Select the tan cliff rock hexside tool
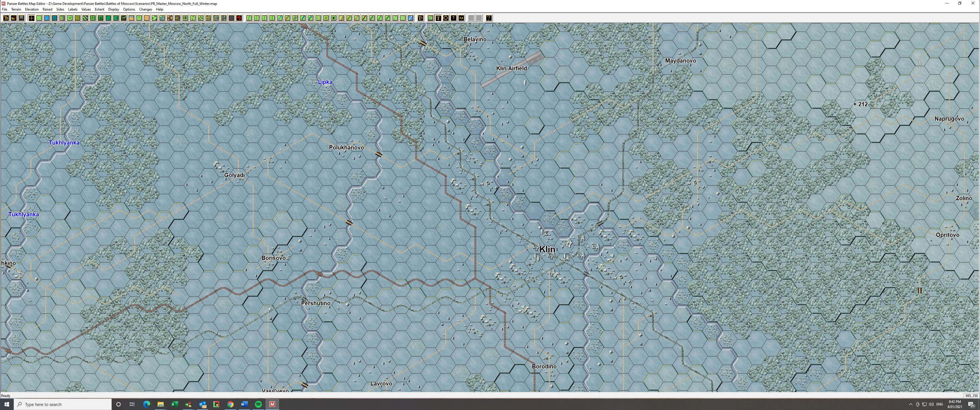Image resolution: width=980 pixels, height=410 pixels. pyautogui.click(x=341, y=18)
